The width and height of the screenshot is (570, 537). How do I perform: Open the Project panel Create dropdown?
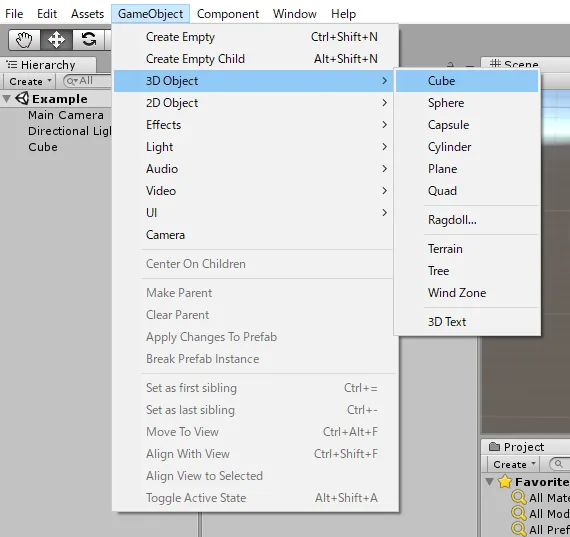pyautogui.click(x=514, y=464)
